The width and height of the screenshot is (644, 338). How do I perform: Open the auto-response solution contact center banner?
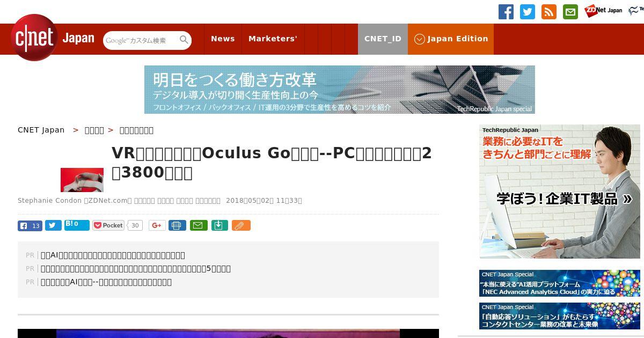click(560, 316)
